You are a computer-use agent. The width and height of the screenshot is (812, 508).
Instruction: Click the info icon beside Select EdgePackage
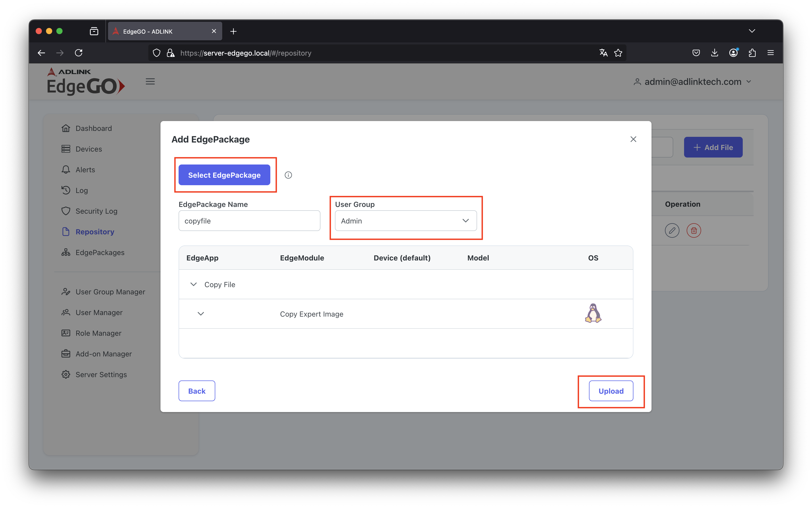288,175
